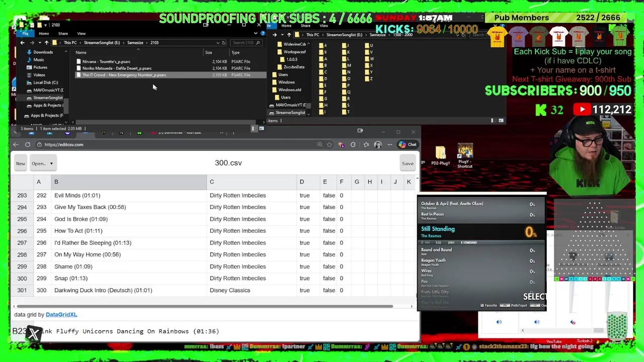Select cell Darkwing Duck Intro (Deutsch) (01:01)
Viewport: 644px width, 362px height.
pyautogui.click(x=129, y=290)
